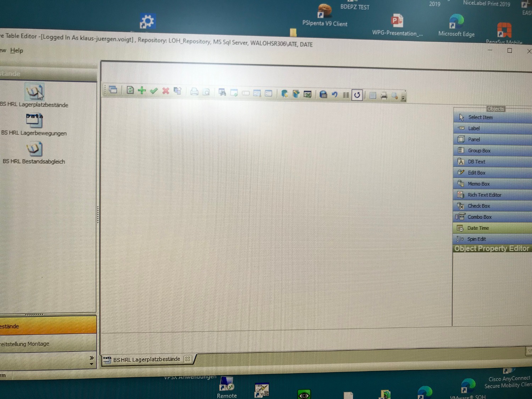532x399 pixels.
Task: Select the Spin Edit object
Action: [x=493, y=239]
